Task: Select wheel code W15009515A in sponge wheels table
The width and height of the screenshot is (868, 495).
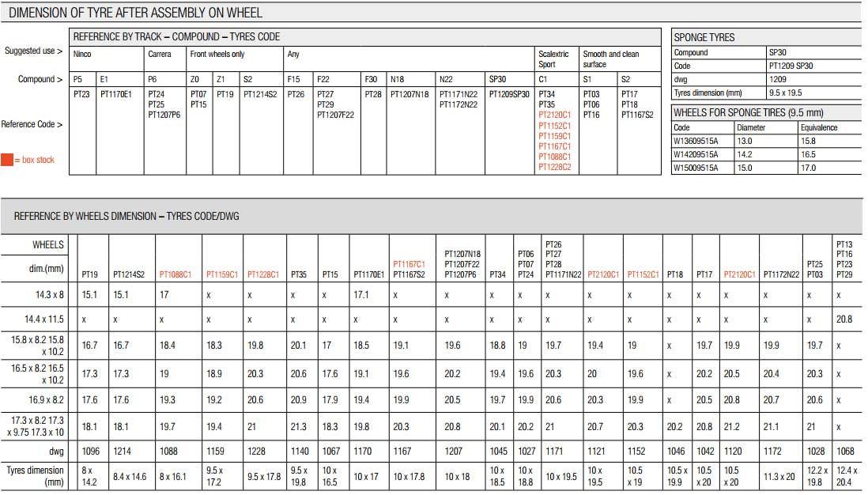Action: [x=696, y=168]
